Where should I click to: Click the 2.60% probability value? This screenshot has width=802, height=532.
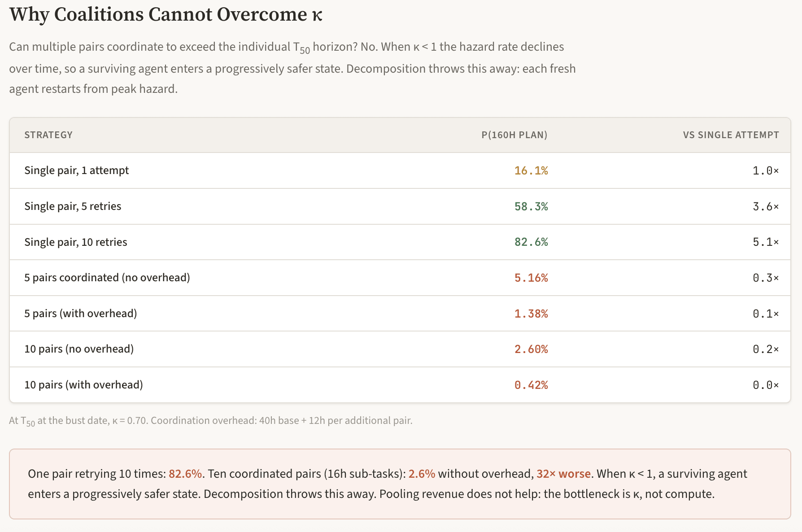531,349
